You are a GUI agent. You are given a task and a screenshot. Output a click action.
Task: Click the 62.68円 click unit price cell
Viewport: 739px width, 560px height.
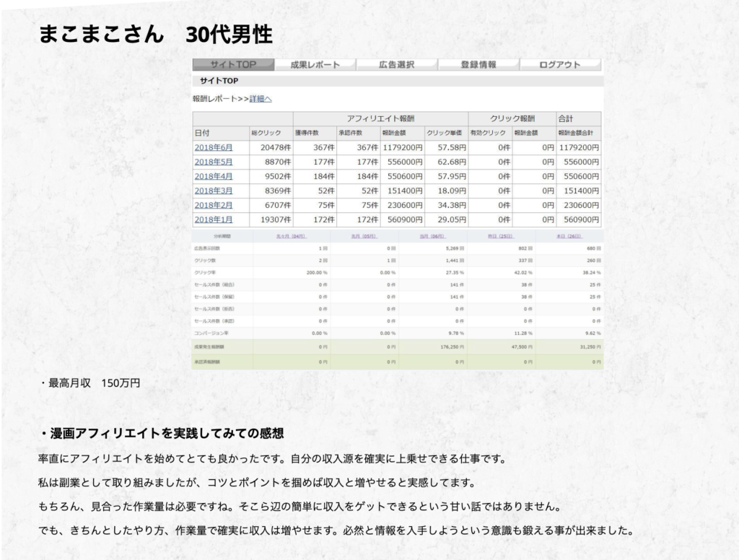[446, 162]
